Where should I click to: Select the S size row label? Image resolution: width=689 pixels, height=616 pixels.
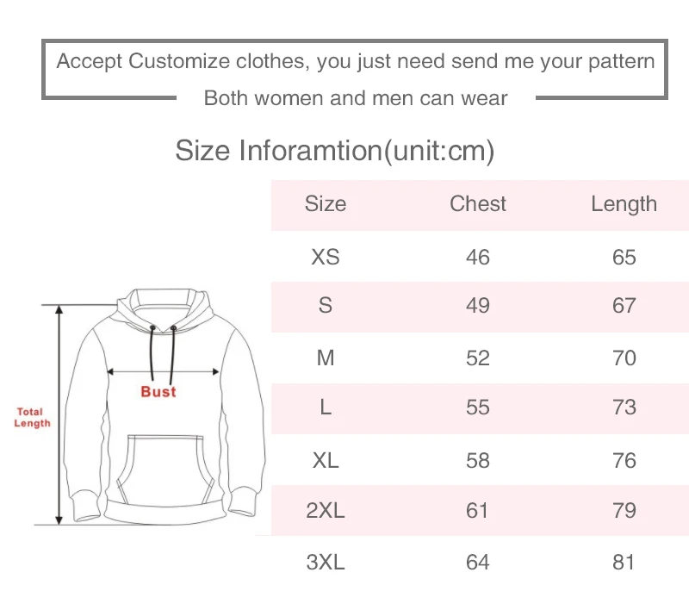(x=326, y=305)
